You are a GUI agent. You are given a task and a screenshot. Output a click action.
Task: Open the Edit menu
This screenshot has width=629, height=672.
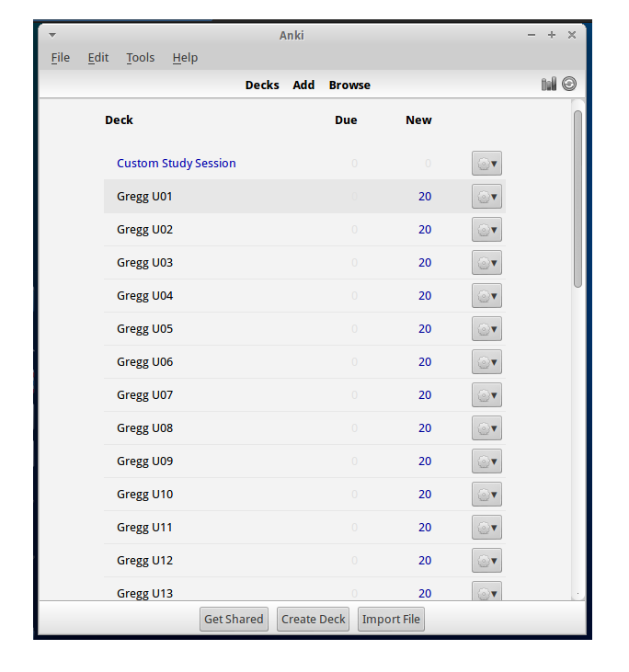[x=98, y=57]
